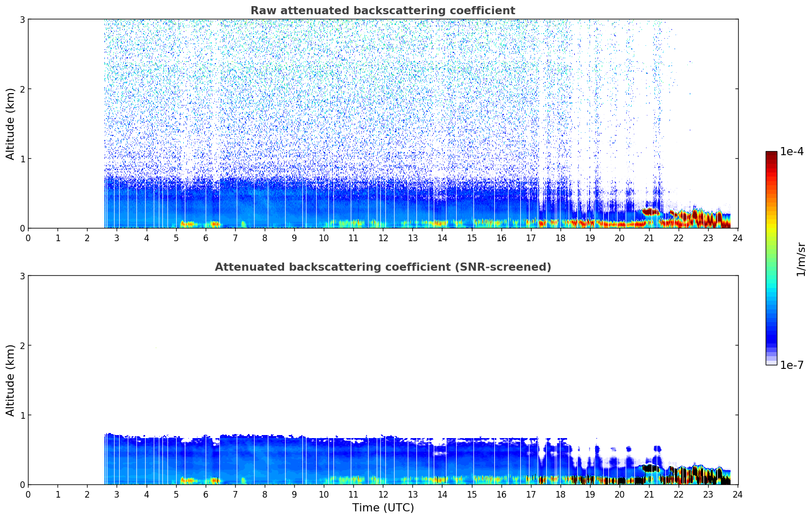Select hour 12 on the top plot's time axis
Screen dimensions: 812x519
click(383, 238)
